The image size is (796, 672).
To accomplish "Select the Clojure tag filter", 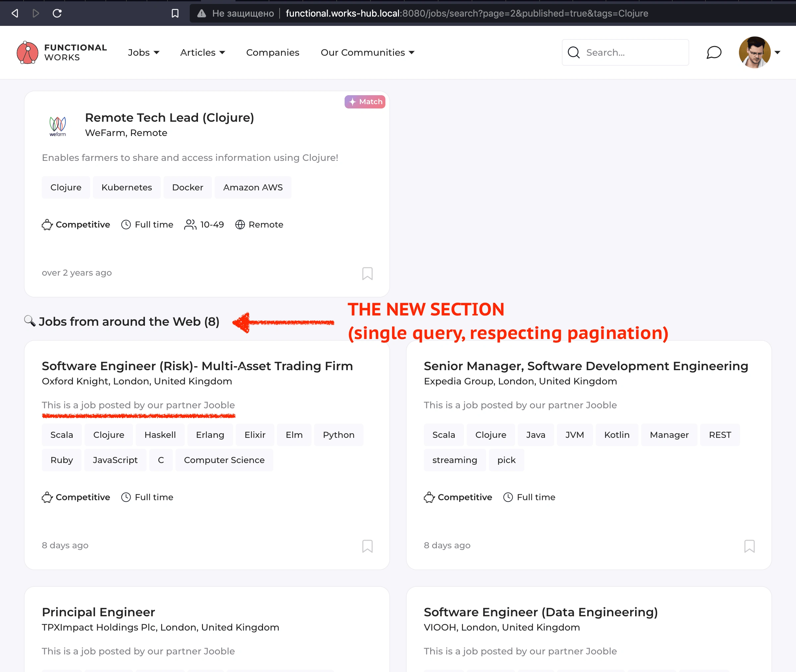I will pos(66,187).
